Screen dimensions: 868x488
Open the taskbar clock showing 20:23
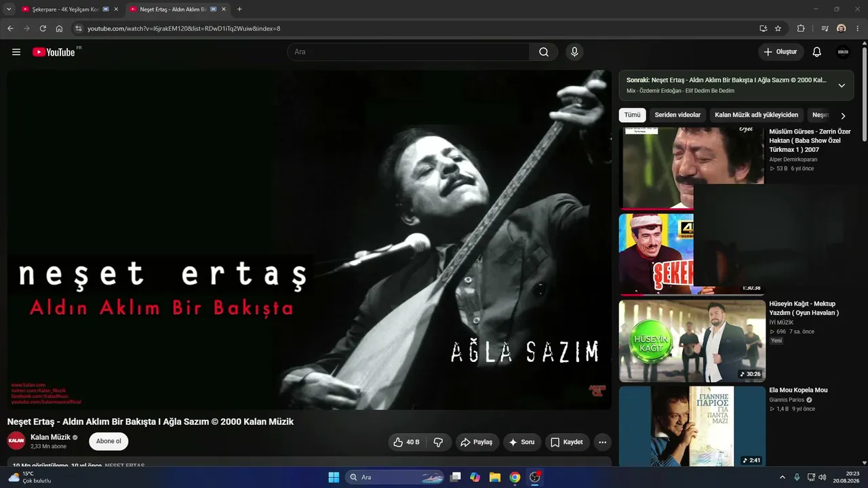coord(845,477)
